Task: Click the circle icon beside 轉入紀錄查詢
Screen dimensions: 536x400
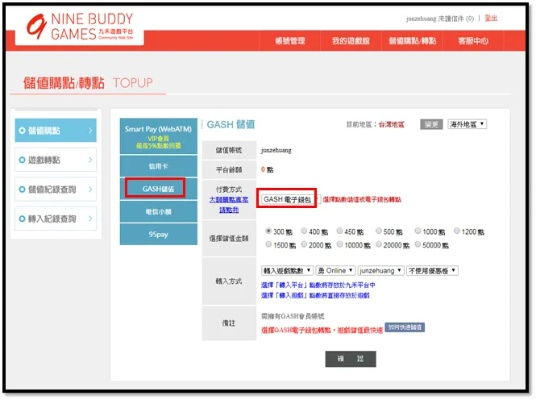Action: [22, 219]
